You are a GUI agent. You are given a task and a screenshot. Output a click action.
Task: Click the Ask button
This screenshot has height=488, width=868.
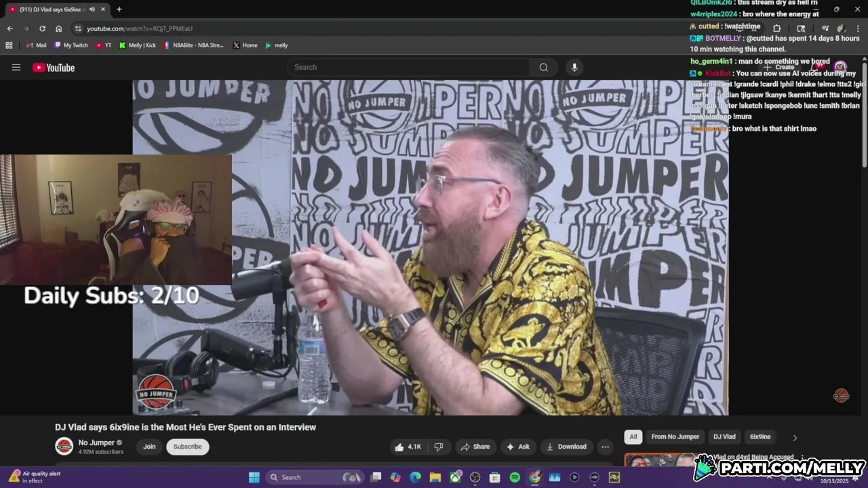(x=517, y=447)
